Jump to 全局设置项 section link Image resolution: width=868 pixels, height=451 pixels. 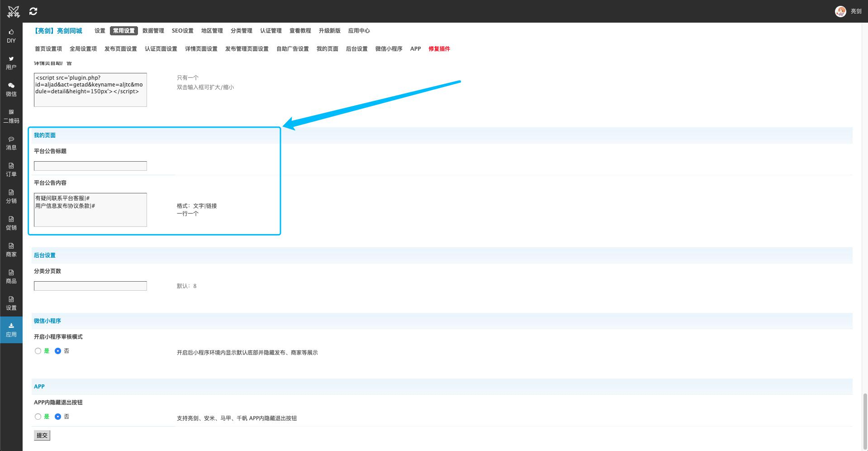coord(83,49)
